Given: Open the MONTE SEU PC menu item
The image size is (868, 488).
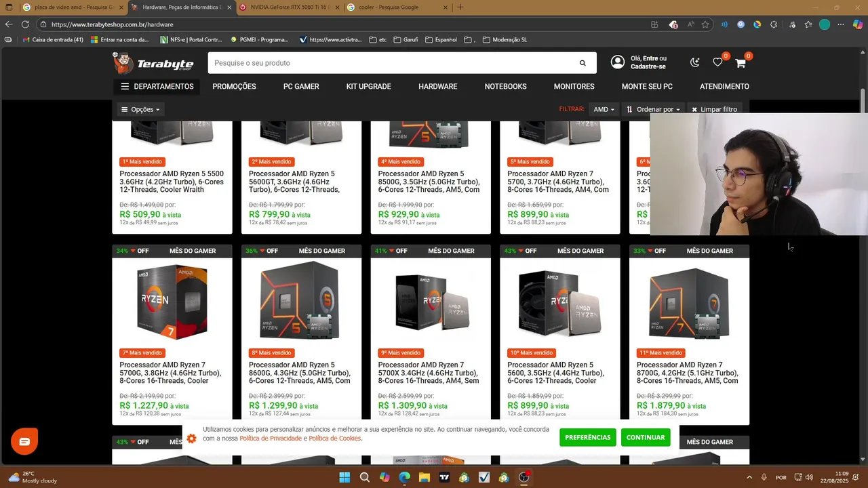Looking at the screenshot, I should [x=647, y=87].
